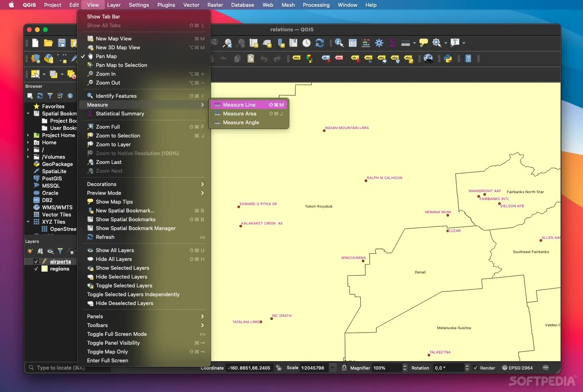The width and height of the screenshot is (583, 392).
Task: Click the Collapse All icon in Browser panel
Action: (60, 96)
